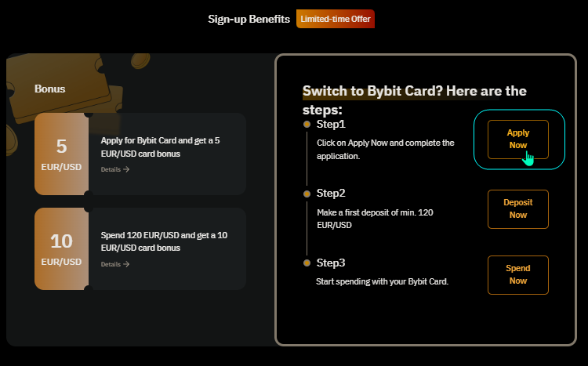Click arrow icon beside first Details link

126,169
